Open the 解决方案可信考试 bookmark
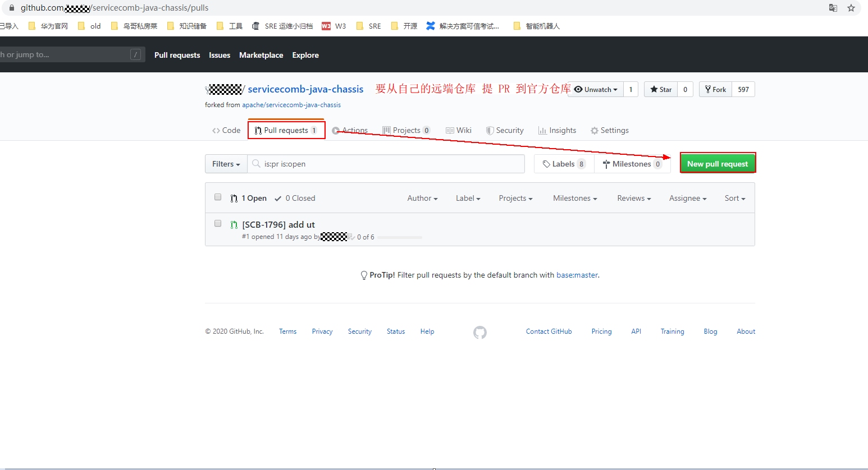 [x=463, y=26]
